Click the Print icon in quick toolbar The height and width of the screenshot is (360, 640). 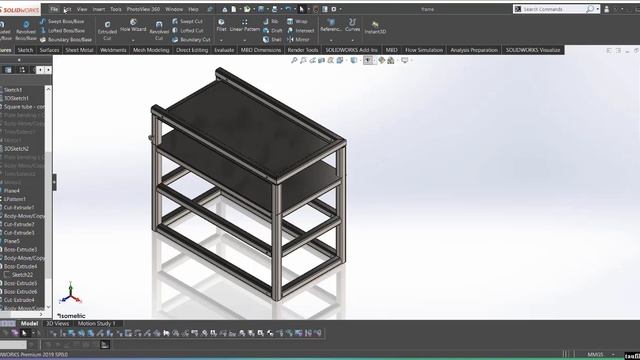click(x=274, y=9)
